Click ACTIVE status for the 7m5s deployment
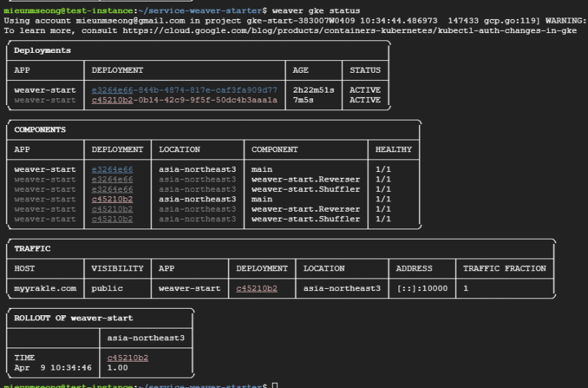Image resolution: width=588 pixels, height=388 pixels. [365, 100]
